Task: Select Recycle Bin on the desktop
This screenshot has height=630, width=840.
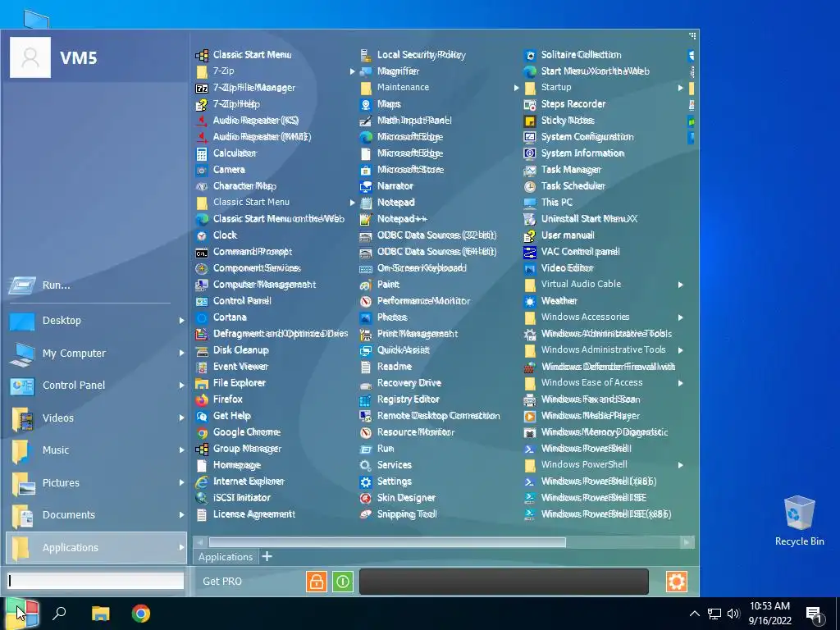Action: tap(799, 521)
